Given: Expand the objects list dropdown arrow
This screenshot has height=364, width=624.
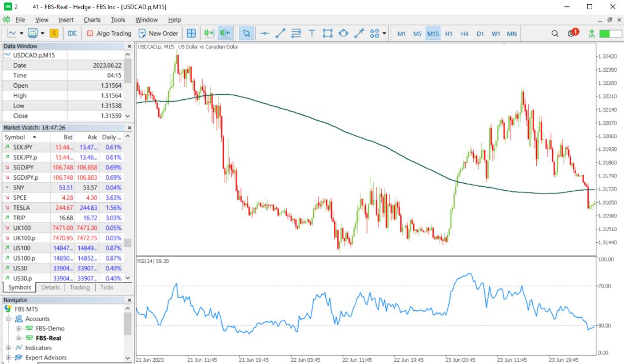Looking at the screenshot, I should 384,34.
